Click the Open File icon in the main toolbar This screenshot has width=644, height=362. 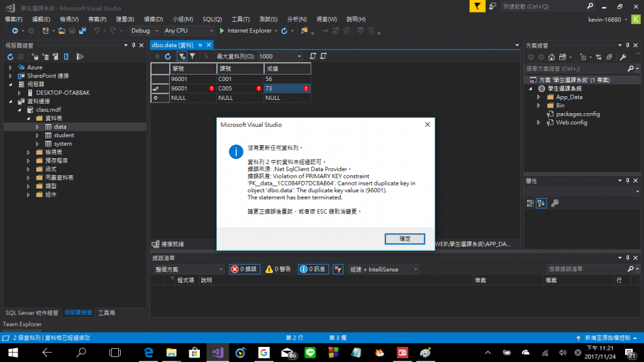(62, 31)
